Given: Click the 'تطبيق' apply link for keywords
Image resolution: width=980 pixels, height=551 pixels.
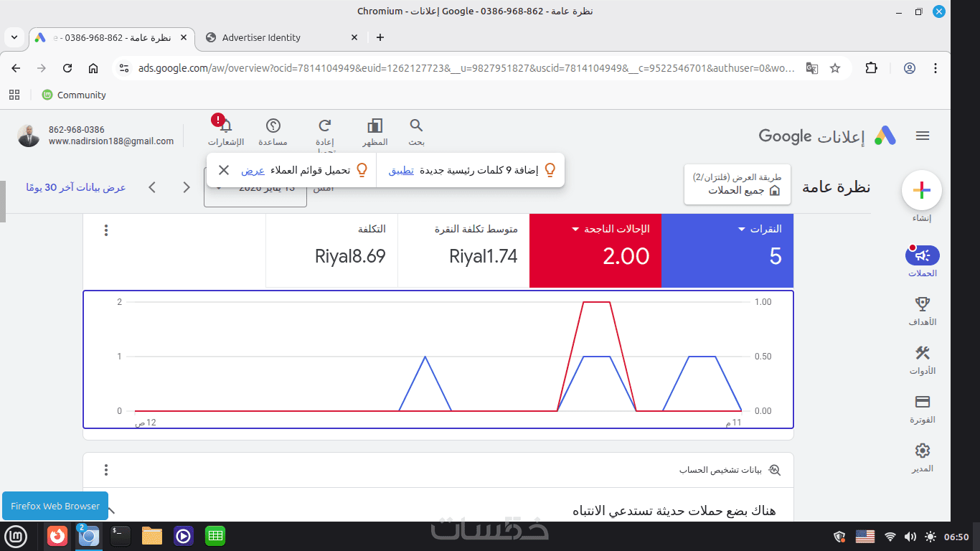Looking at the screenshot, I should point(401,170).
